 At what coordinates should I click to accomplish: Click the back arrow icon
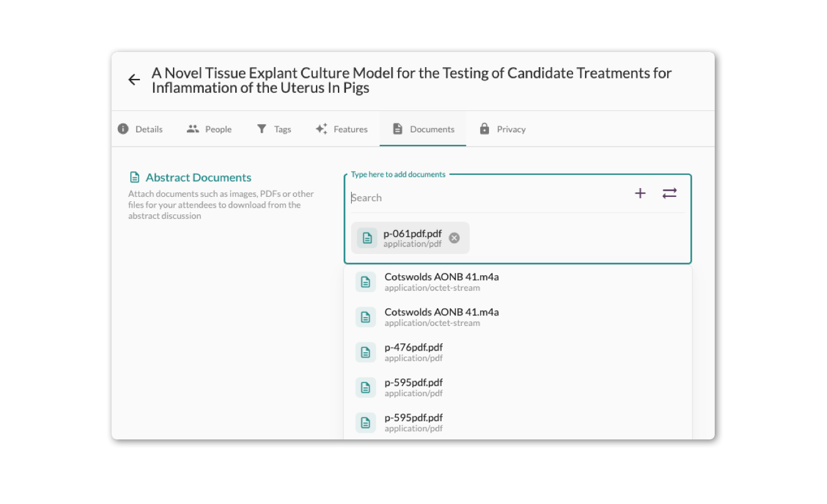point(134,80)
